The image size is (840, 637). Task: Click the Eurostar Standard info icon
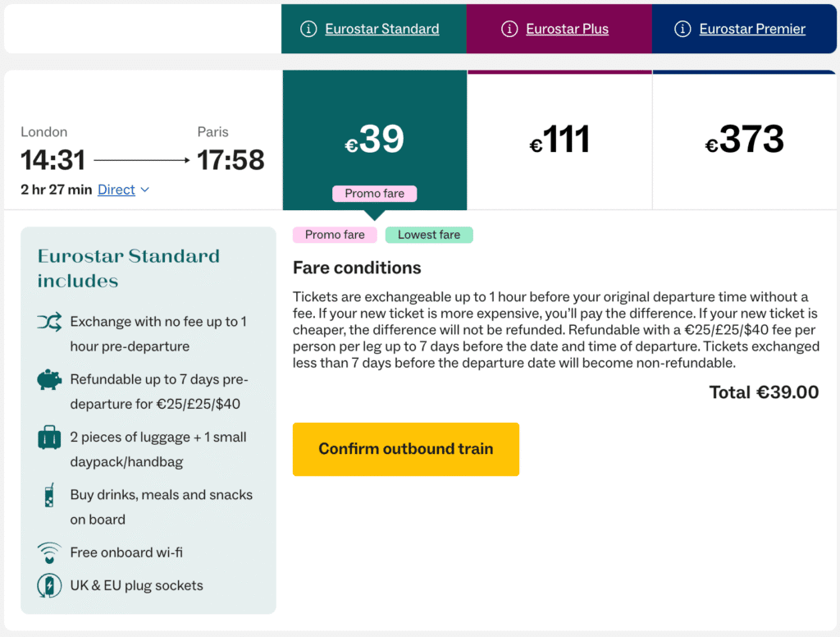[x=308, y=30]
